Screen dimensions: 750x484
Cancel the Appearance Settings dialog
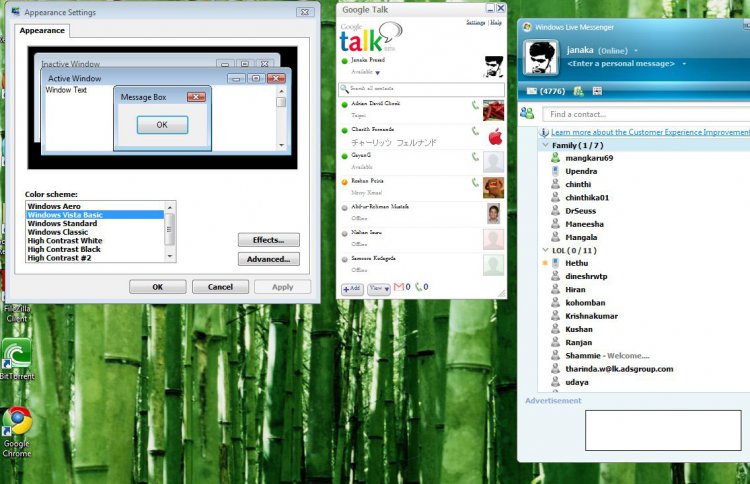click(221, 287)
